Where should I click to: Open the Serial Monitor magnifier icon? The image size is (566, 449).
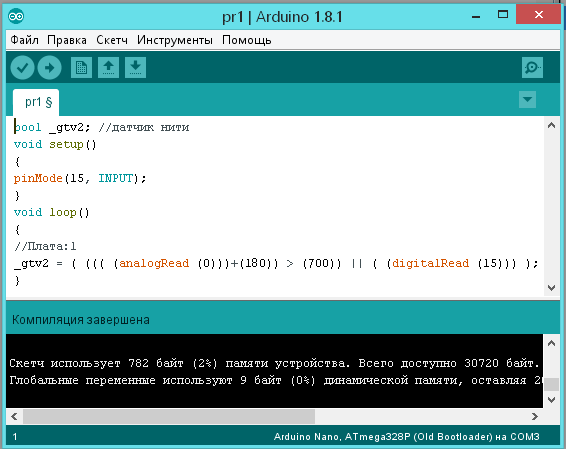tap(532, 67)
